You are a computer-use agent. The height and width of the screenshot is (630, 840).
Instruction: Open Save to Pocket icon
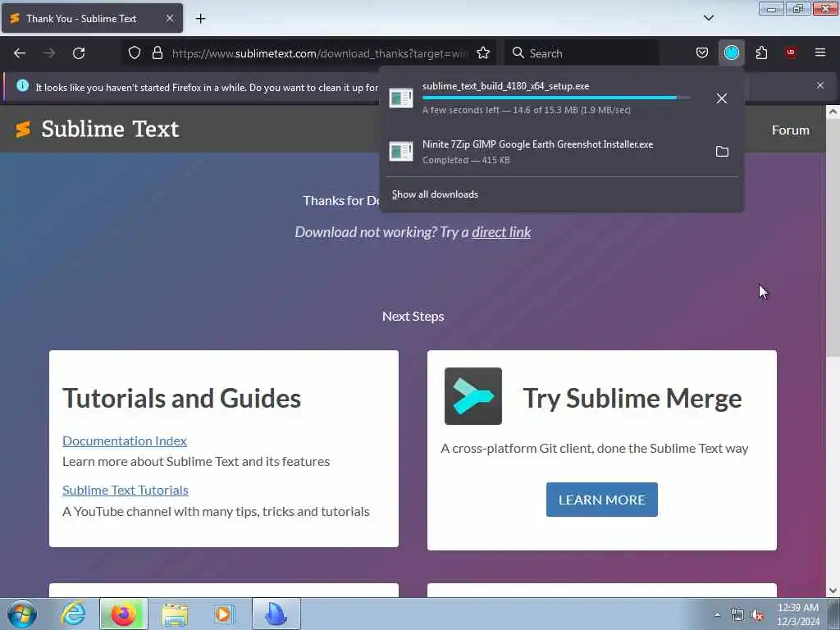(x=702, y=52)
